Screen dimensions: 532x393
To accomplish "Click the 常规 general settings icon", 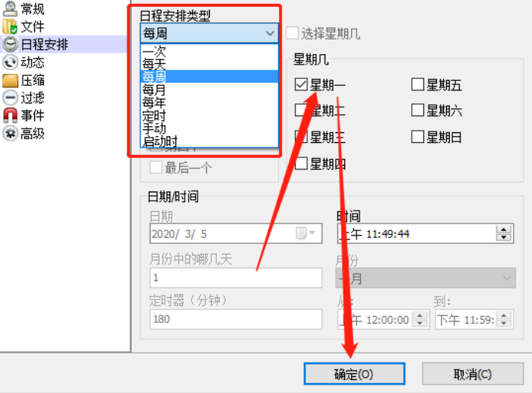I will click(10, 9).
